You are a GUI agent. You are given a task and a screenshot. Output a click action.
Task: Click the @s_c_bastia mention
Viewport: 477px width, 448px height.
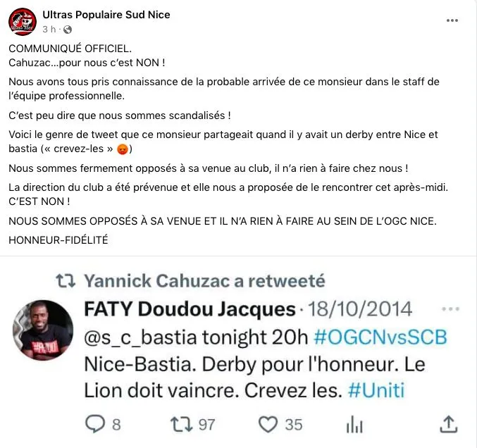tap(140, 337)
